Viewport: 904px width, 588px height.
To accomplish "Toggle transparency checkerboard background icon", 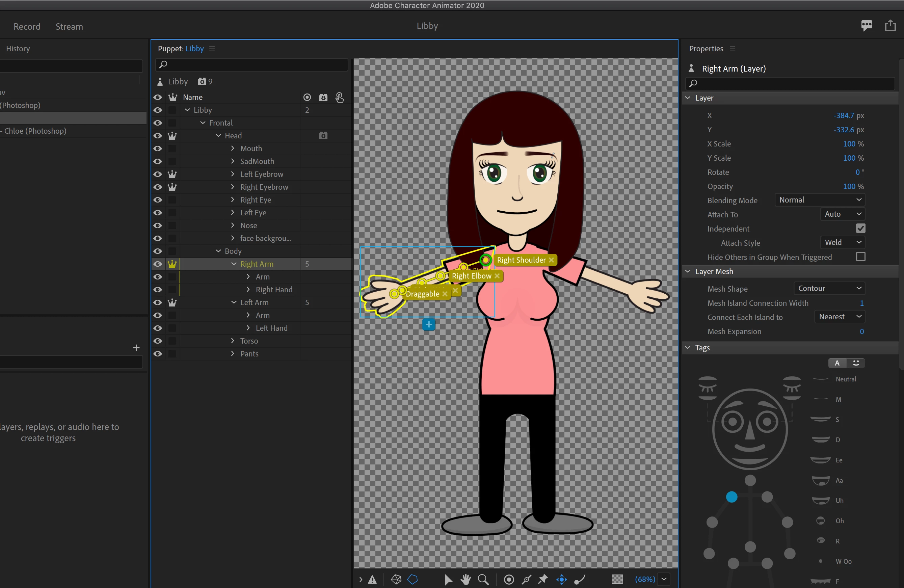I will coord(617,579).
